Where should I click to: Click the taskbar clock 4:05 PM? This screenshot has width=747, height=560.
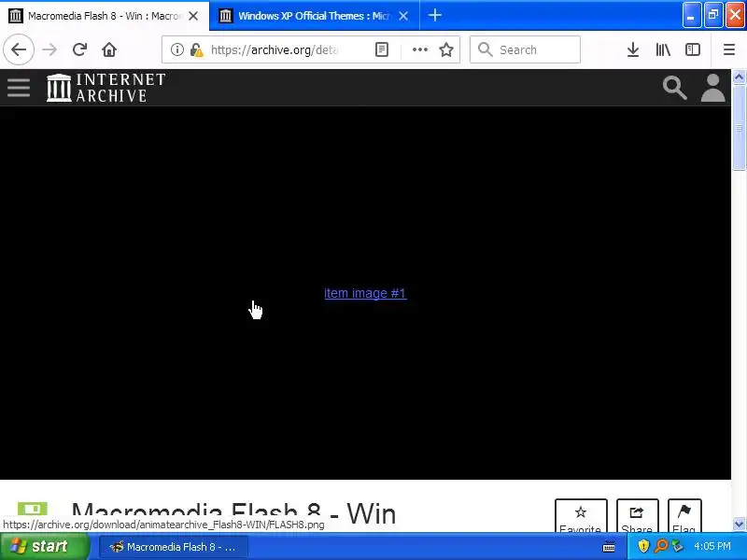point(712,546)
